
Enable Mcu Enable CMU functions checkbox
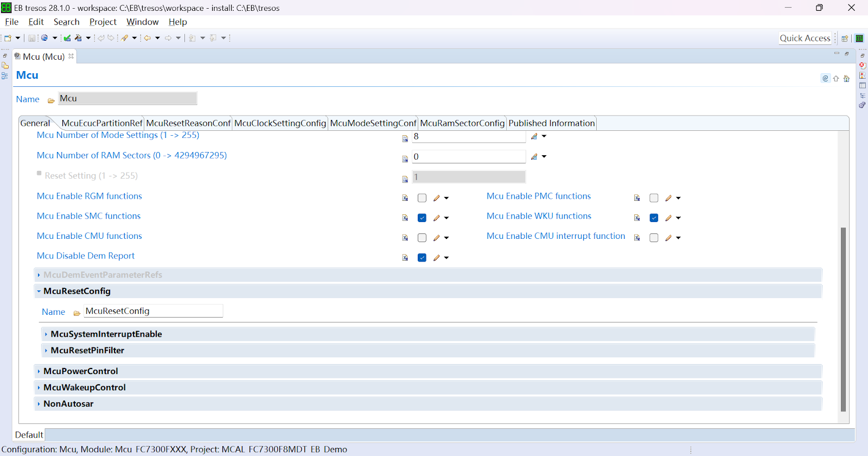[422, 238]
